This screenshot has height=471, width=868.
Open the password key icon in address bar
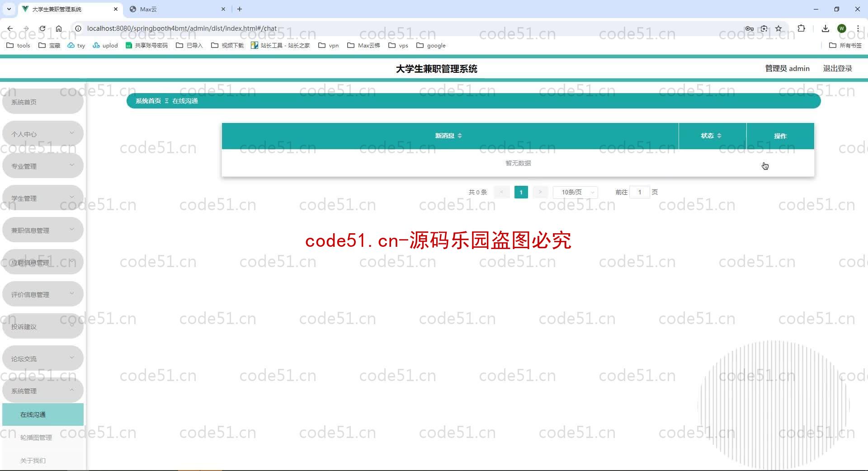coord(750,28)
